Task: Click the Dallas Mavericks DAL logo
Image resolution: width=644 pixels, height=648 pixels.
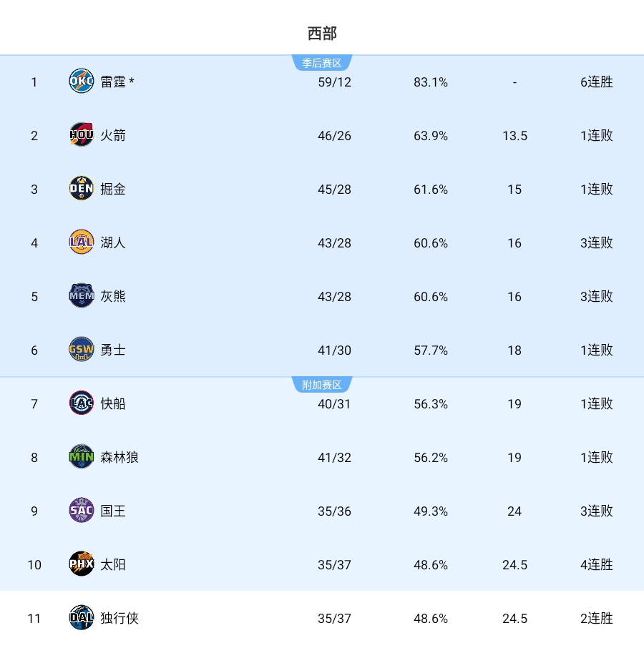Action: point(82,618)
